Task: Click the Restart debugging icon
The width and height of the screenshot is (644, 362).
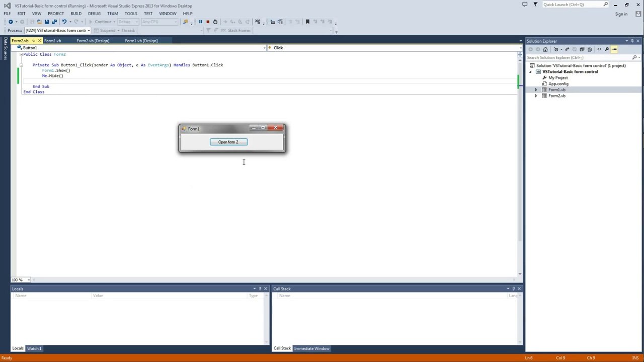Action: pos(215,22)
